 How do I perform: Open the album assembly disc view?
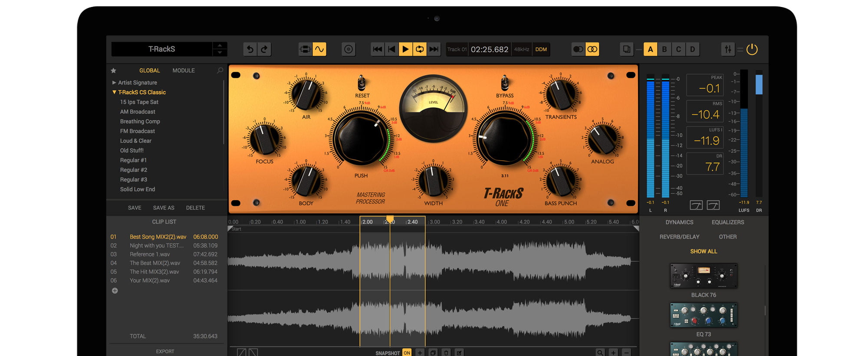349,49
